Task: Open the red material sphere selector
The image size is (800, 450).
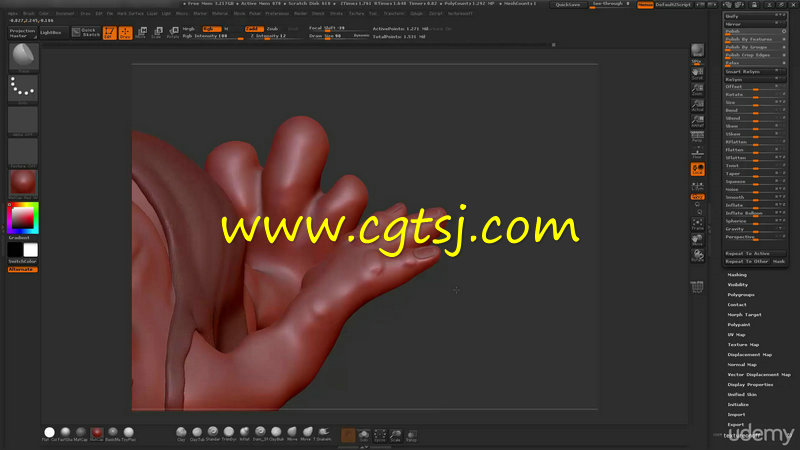Action: click(x=23, y=184)
